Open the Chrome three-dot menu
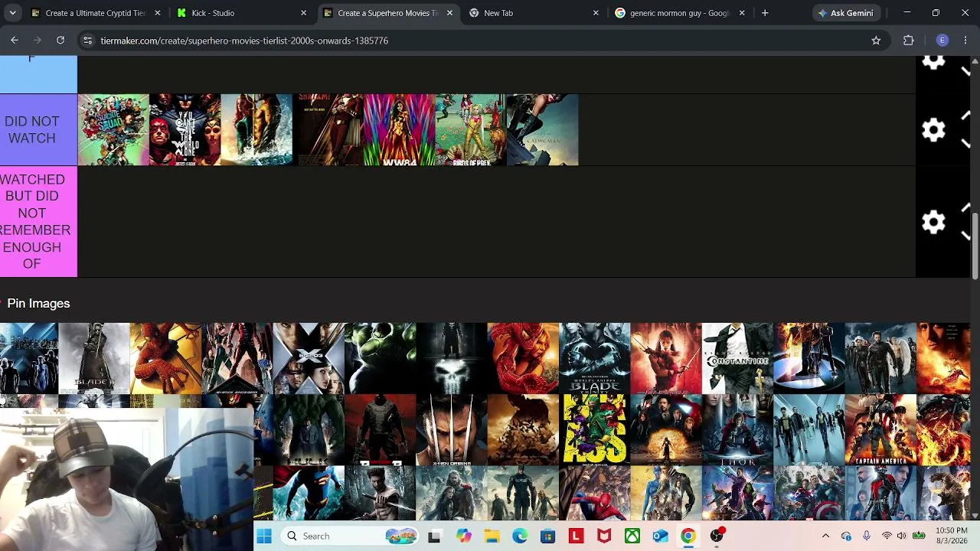This screenshot has height=551, width=980. pos(965,41)
